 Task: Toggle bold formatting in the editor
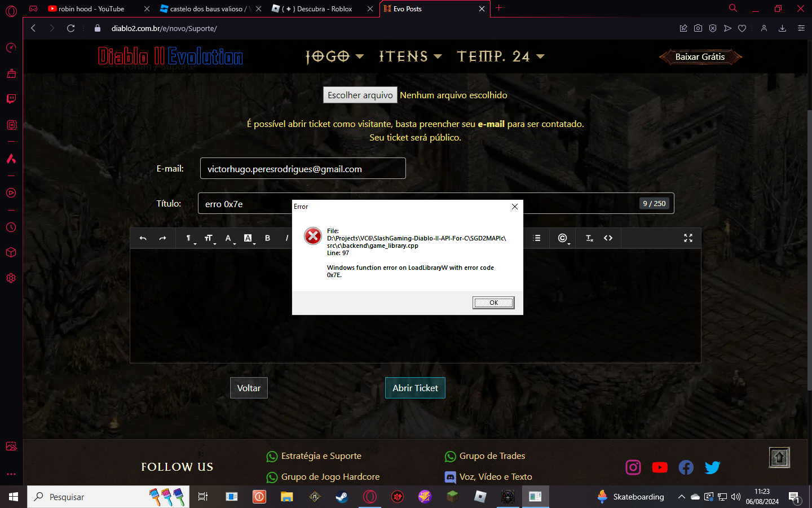pyautogui.click(x=267, y=238)
